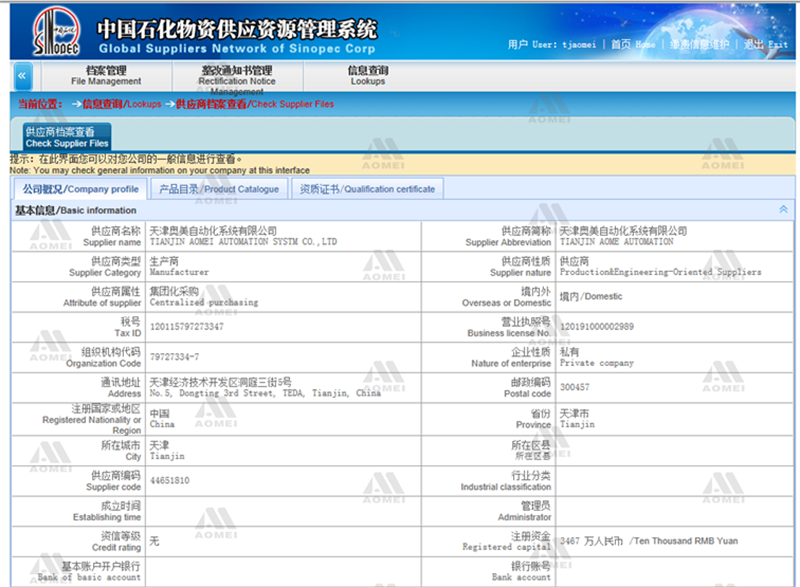Screen dimensions: 800x587
Task: Click the Sinopec logo in the header
Action: (x=57, y=31)
